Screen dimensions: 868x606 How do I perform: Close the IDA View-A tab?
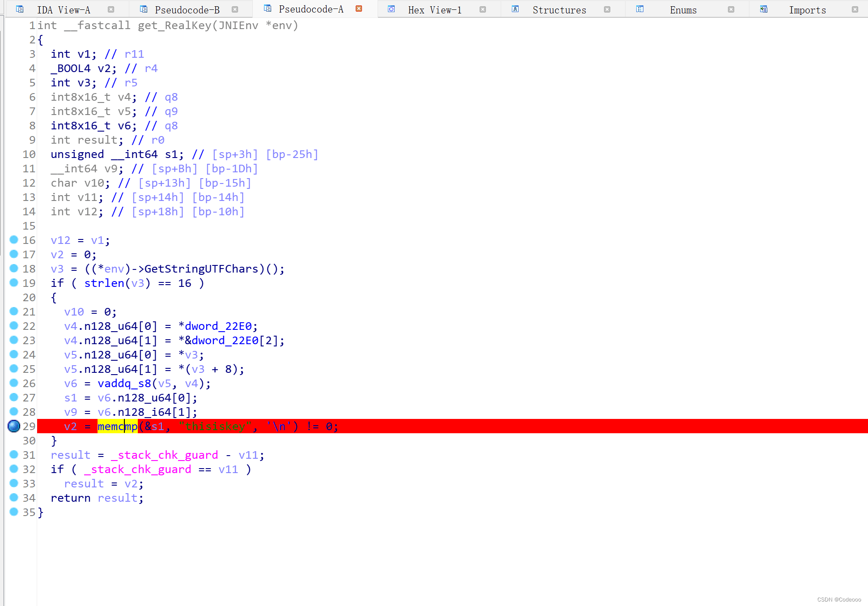(111, 9)
